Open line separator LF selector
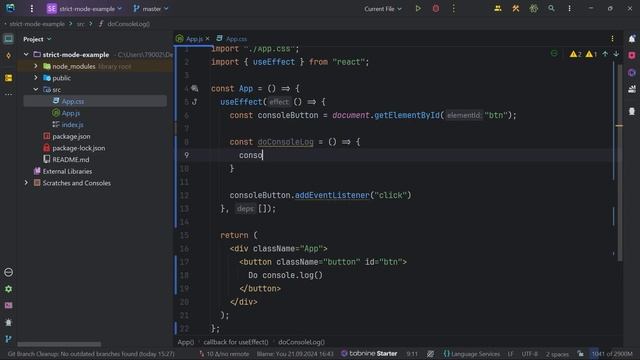The height and width of the screenshot is (360, 640). pos(510,354)
